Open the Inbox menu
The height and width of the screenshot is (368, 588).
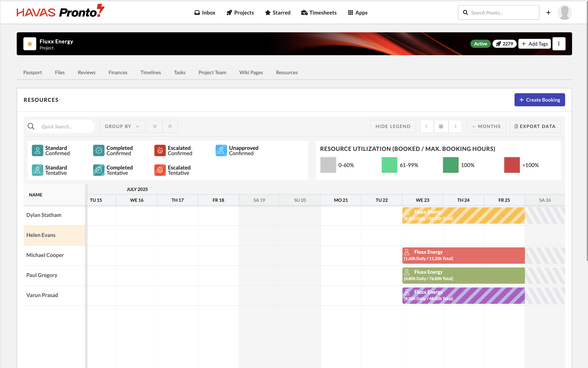[205, 13]
